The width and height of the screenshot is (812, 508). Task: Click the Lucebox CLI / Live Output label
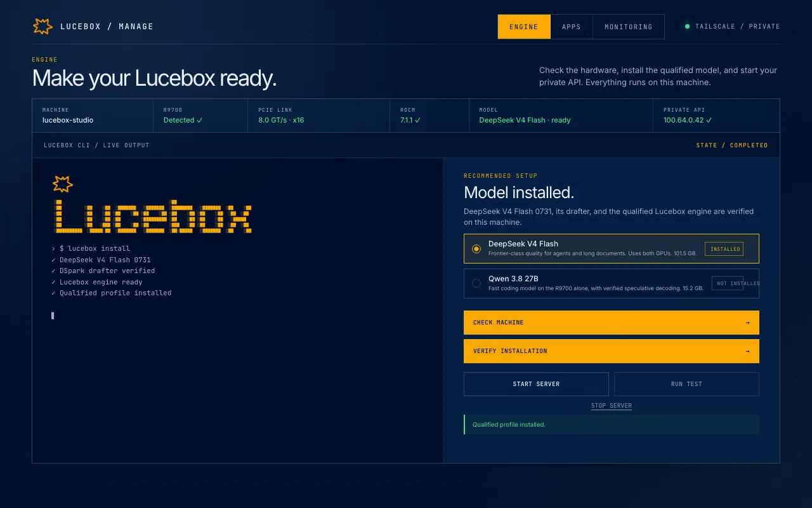tap(96, 145)
